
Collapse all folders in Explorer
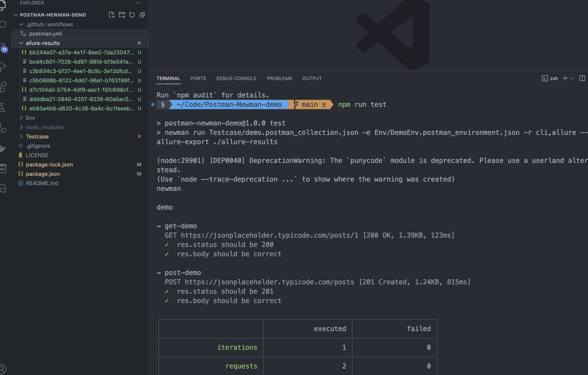tap(142, 15)
